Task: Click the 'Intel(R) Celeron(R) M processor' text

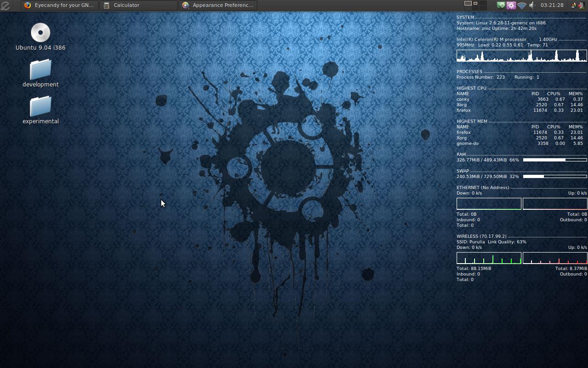Action: click(x=492, y=40)
